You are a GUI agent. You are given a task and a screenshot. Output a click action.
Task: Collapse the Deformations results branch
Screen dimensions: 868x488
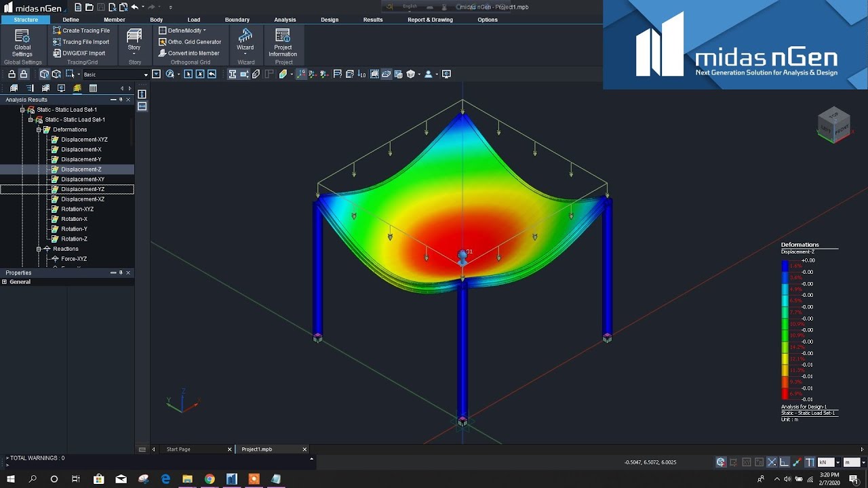39,129
